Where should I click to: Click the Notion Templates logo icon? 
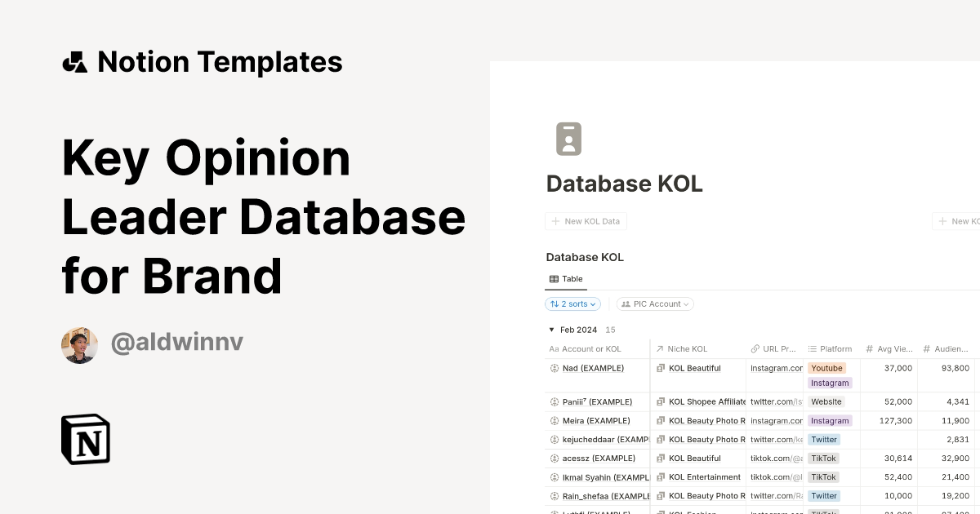[x=74, y=61]
